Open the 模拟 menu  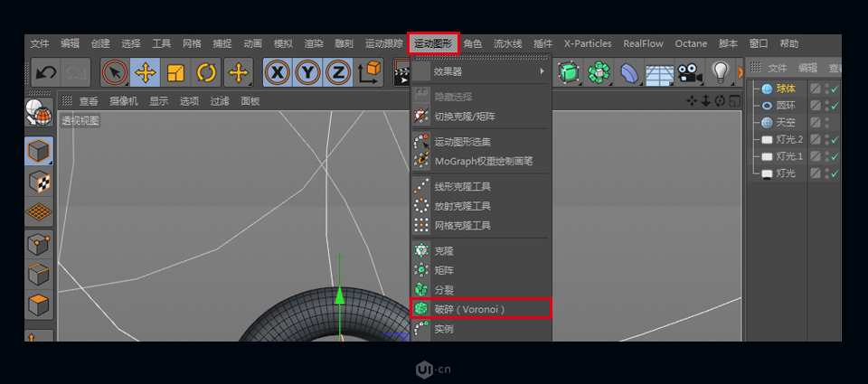[283, 43]
